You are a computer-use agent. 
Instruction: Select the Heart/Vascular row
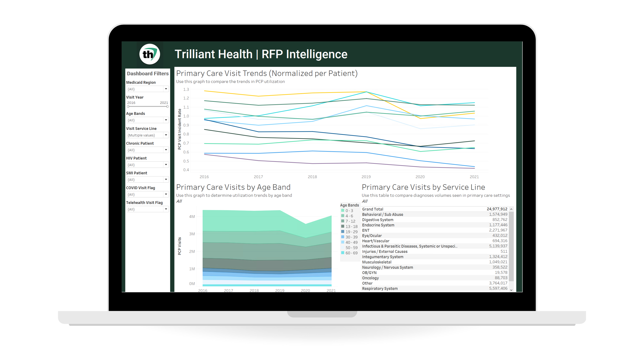[x=435, y=241]
